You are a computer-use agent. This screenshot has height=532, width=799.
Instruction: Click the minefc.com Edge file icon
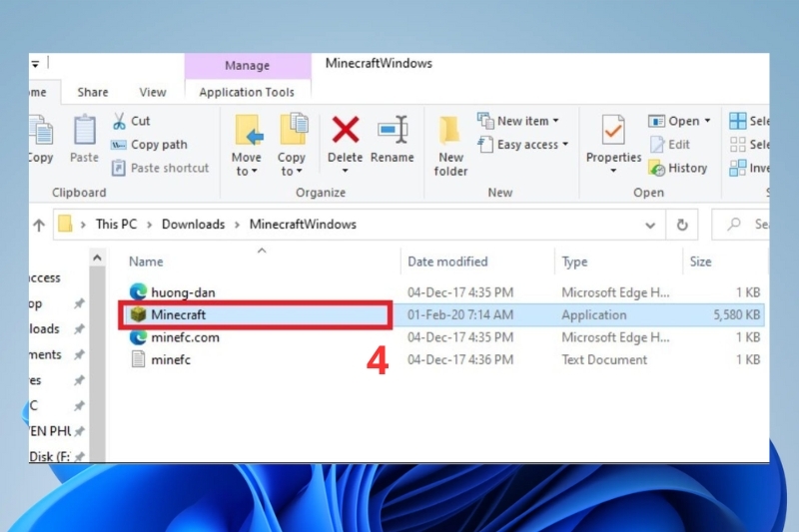point(138,337)
